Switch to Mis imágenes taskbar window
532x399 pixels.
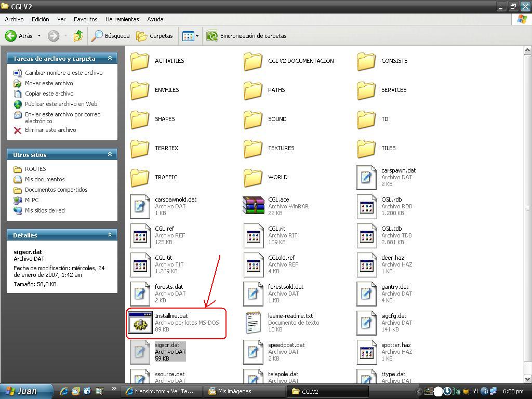point(234,391)
